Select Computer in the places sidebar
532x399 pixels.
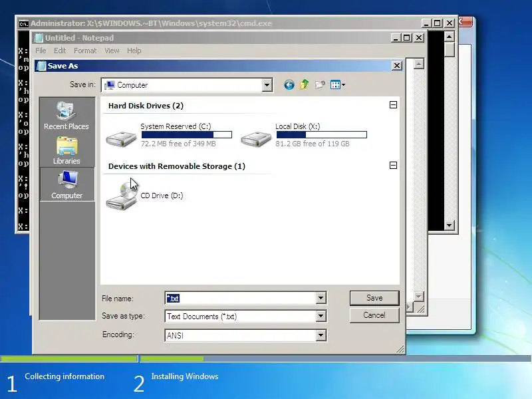tap(67, 184)
